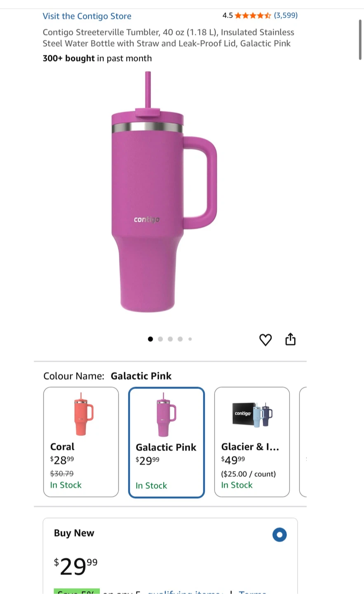Tap the share icon beside the heart
The image size is (364, 594).
(291, 339)
